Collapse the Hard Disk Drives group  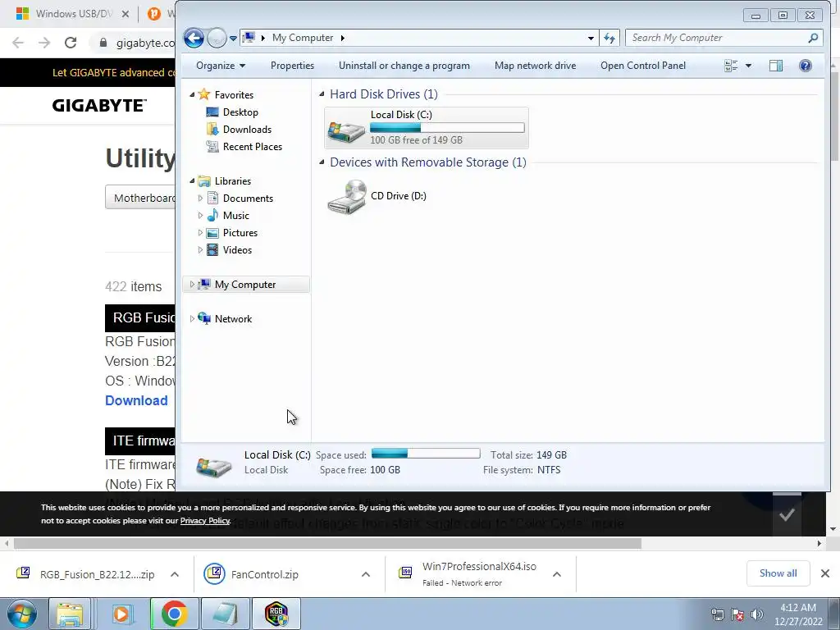pos(322,94)
